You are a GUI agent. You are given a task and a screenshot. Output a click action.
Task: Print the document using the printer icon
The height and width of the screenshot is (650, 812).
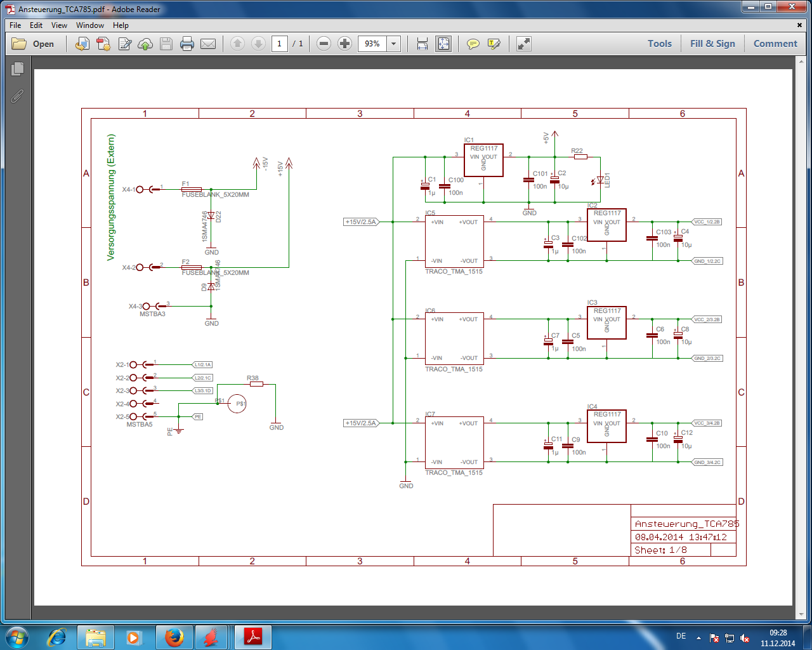[187, 44]
